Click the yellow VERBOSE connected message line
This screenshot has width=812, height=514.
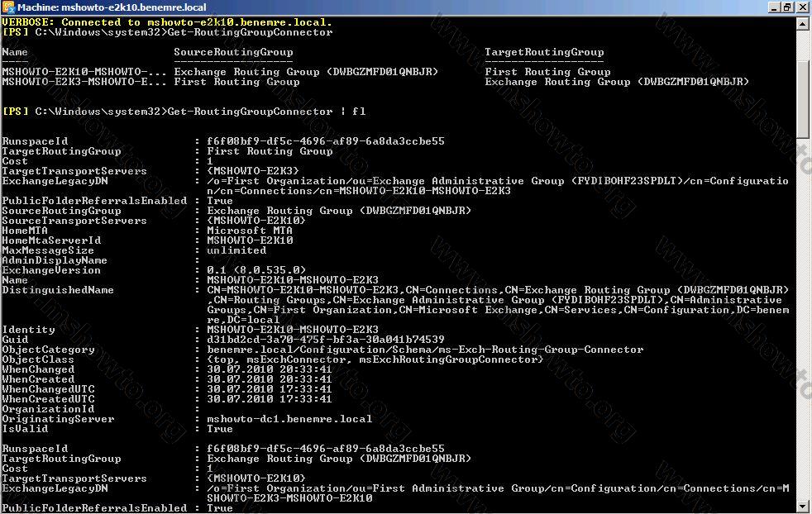tap(167, 22)
